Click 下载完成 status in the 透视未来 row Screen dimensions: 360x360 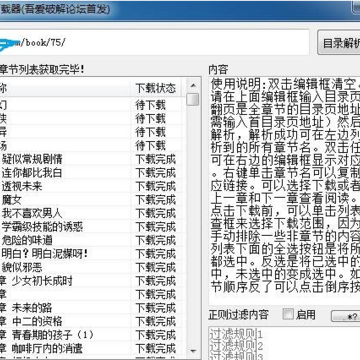pos(156,186)
